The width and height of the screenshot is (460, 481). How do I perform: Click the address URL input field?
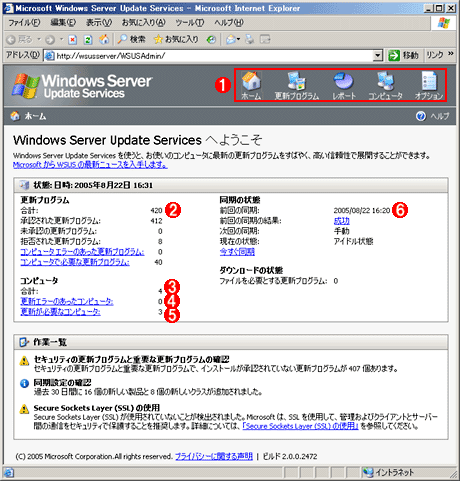[213, 55]
